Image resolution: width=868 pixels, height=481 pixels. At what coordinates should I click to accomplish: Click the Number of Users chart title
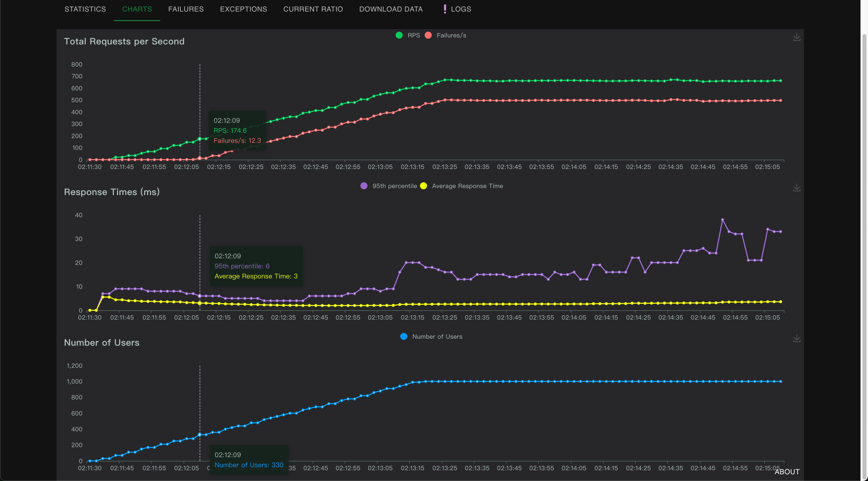pyautogui.click(x=102, y=343)
